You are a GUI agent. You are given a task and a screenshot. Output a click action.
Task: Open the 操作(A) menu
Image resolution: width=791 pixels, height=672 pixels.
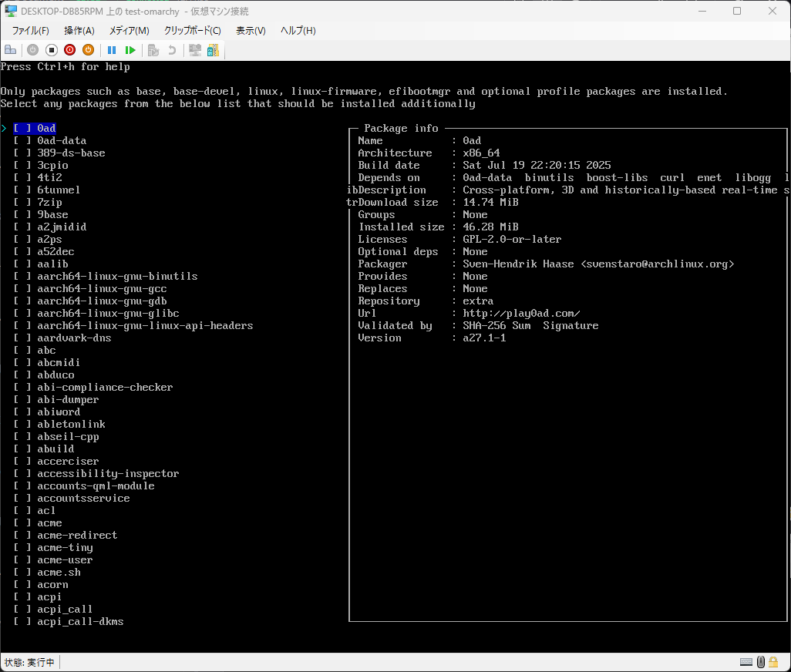click(x=79, y=30)
